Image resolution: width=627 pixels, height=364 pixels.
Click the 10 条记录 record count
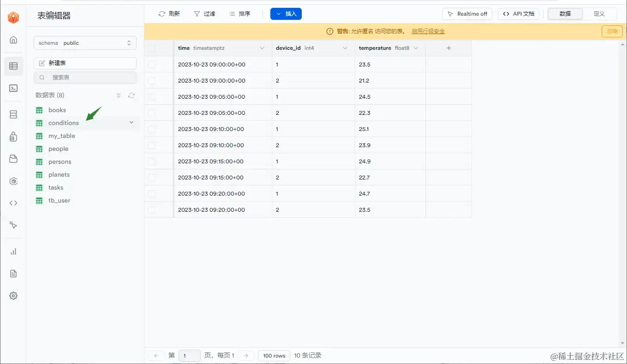[308, 356]
